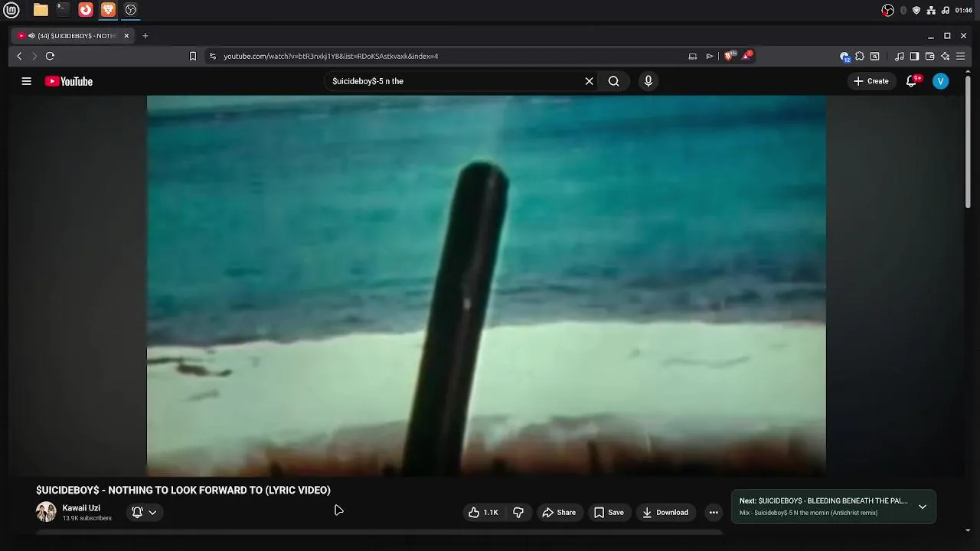980x551 pixels.
Task: Switch to Brave browser in the panel
Action: click(108, 10)
